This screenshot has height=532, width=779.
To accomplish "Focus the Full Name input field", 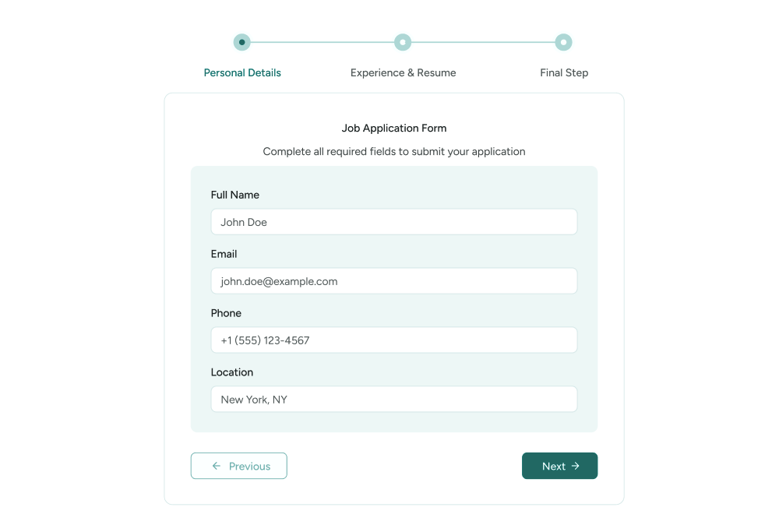I will click(393, 222).
